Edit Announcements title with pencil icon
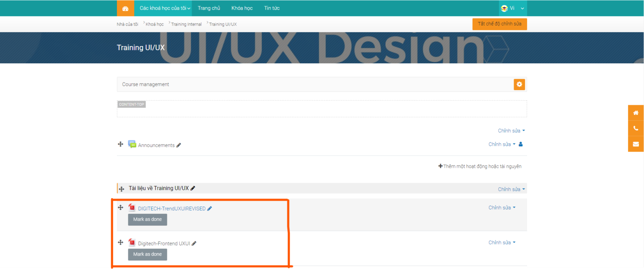This screenshot has height=269, width=644. pos(179,145)
